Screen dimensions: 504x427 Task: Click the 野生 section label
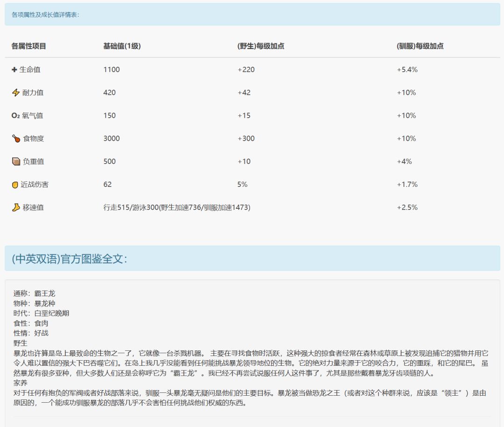[20, 343]
